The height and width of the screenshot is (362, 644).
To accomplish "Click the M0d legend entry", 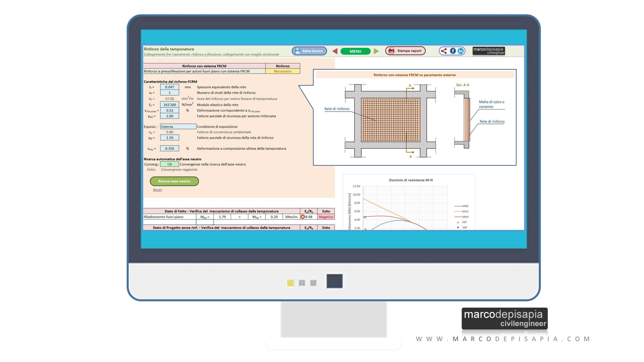I will (x=461, y=206).
